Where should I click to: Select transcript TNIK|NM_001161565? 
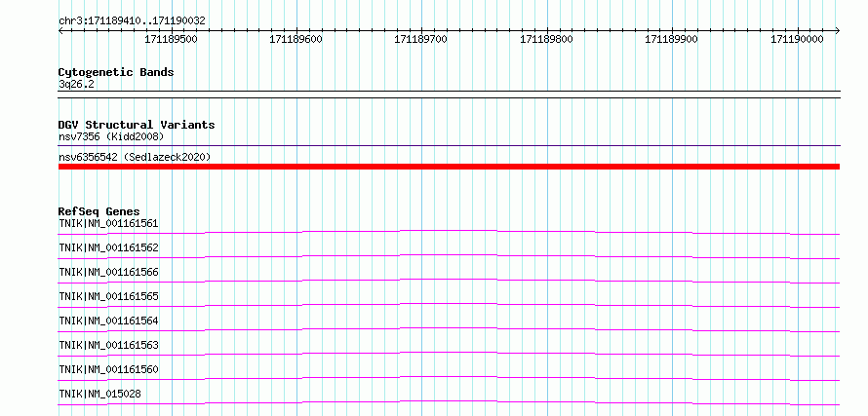[x=108, y=296]
